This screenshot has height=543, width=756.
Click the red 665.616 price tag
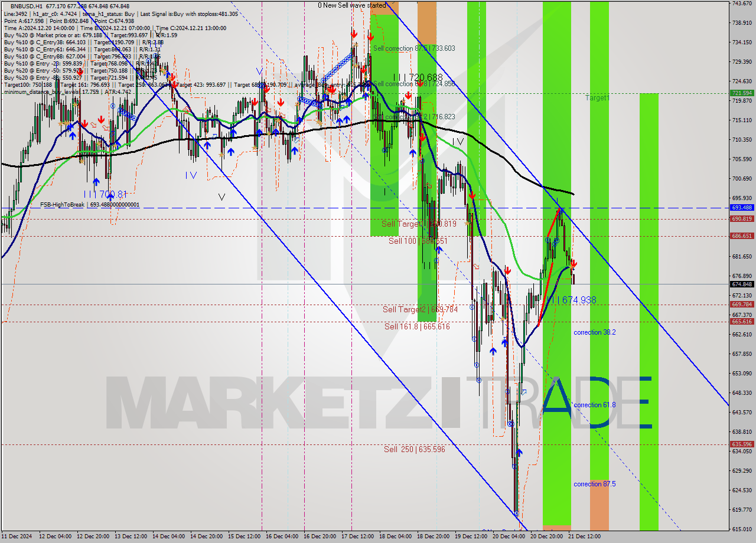(742, 321)
